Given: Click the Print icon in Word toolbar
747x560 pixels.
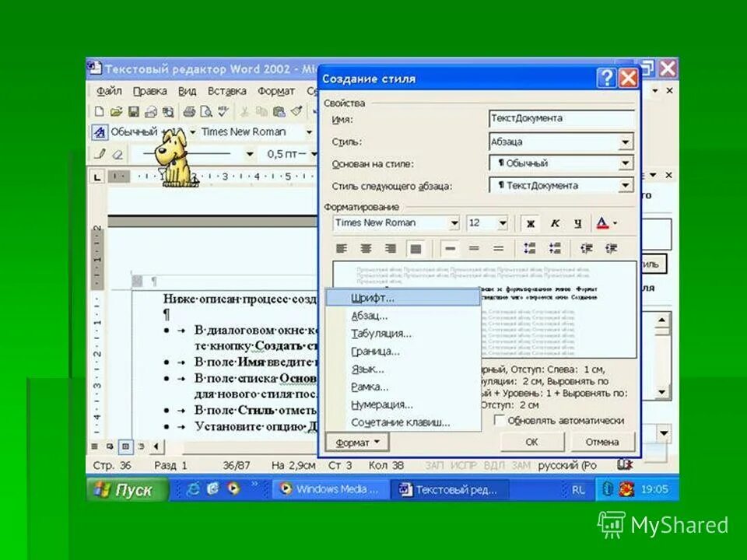Looking at the screenshot, I should coord(189,111).
